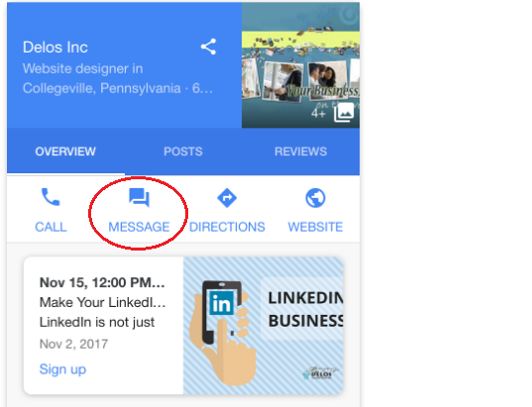Click the MESSAGE text label
Viewport: 532px width, 407px height.
point(139,227)
